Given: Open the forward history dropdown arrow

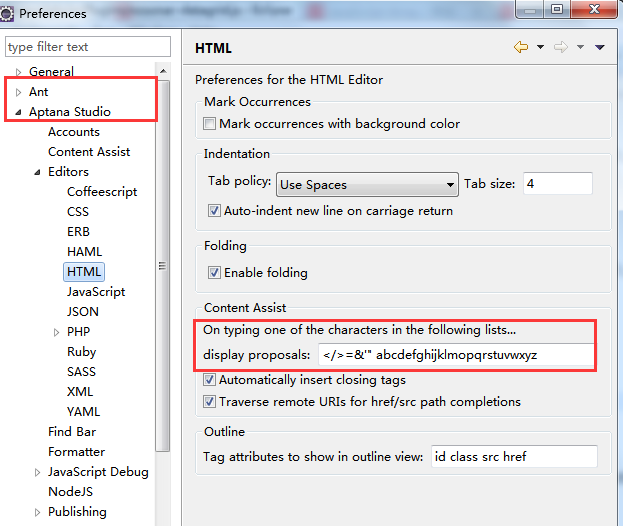Looking at the screenshot, I should (580, 47).
